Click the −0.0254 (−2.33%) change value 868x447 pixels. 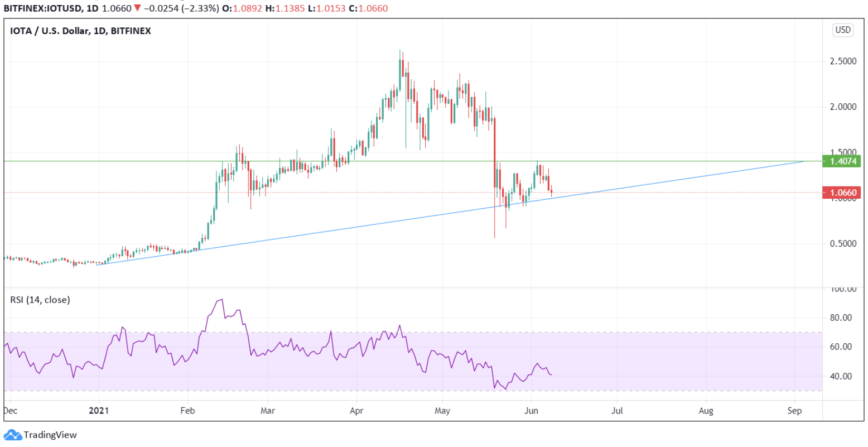[x=180, y=8]
